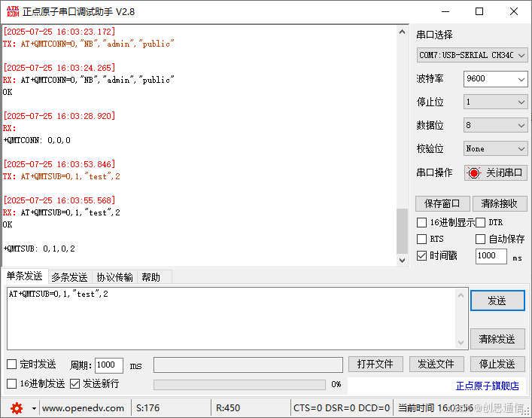Switch to 单条发送 tab

[24, 276]
